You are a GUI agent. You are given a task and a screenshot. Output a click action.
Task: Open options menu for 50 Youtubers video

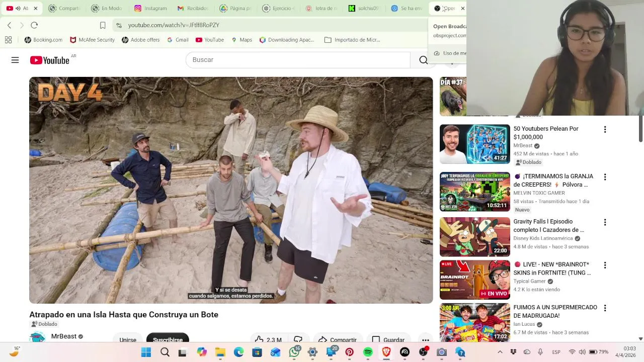click(605, 130)
